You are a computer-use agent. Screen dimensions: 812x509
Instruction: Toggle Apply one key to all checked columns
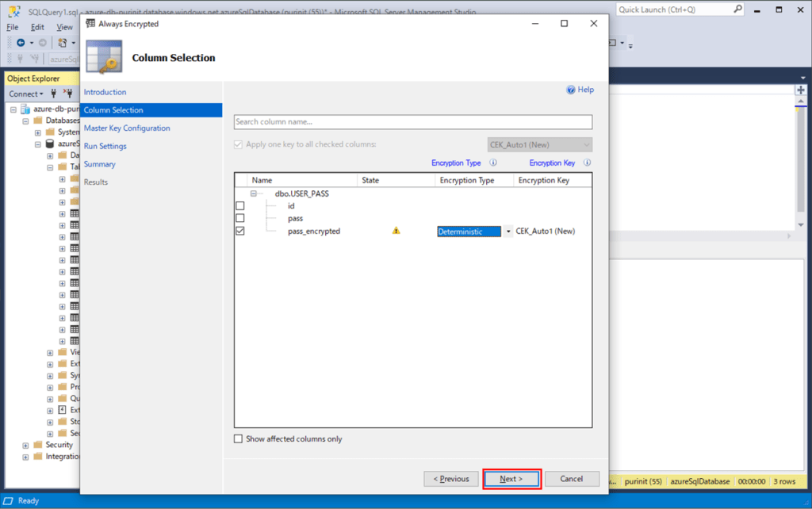[238, 144]
